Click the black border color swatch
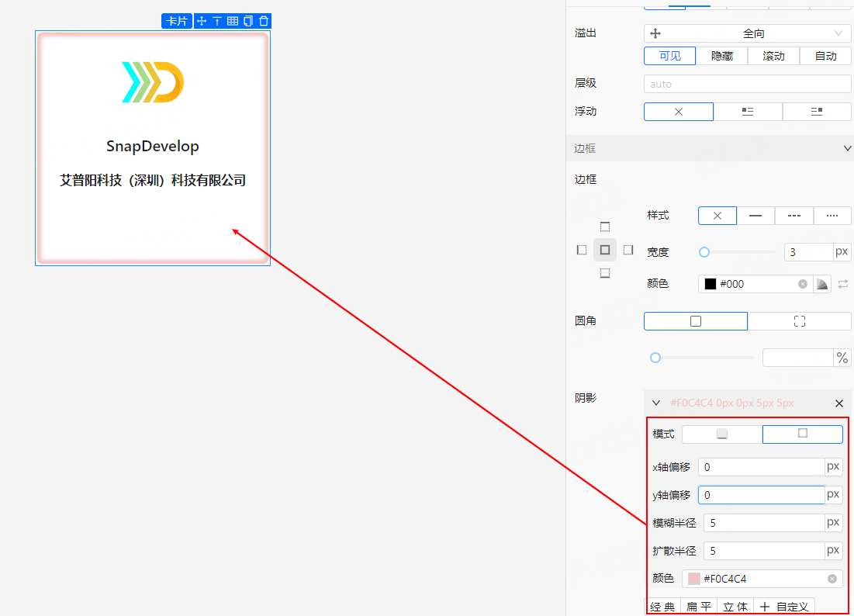Screen dimensions: 854x616 (x=711, y=284)
